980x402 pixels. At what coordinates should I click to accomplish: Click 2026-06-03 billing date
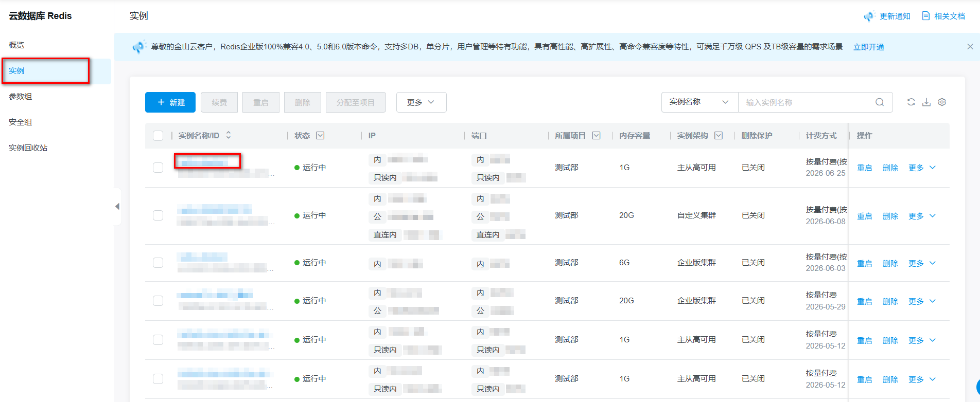826,268
